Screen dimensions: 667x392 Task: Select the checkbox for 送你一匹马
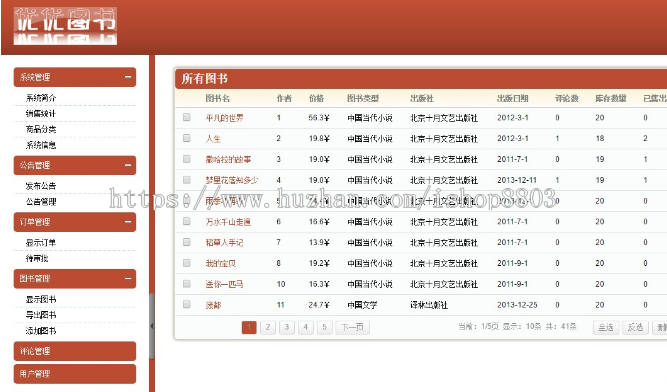coord(186,284)
